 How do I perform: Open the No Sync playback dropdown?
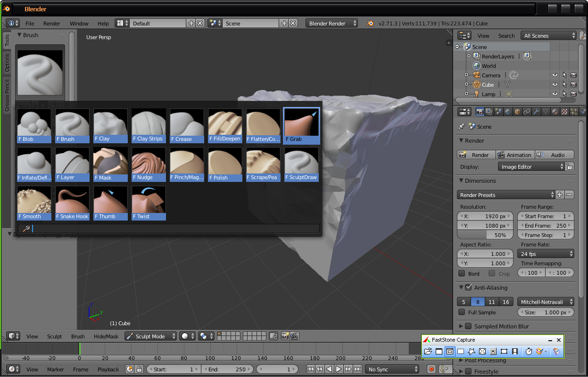click(x=393, y=369)
